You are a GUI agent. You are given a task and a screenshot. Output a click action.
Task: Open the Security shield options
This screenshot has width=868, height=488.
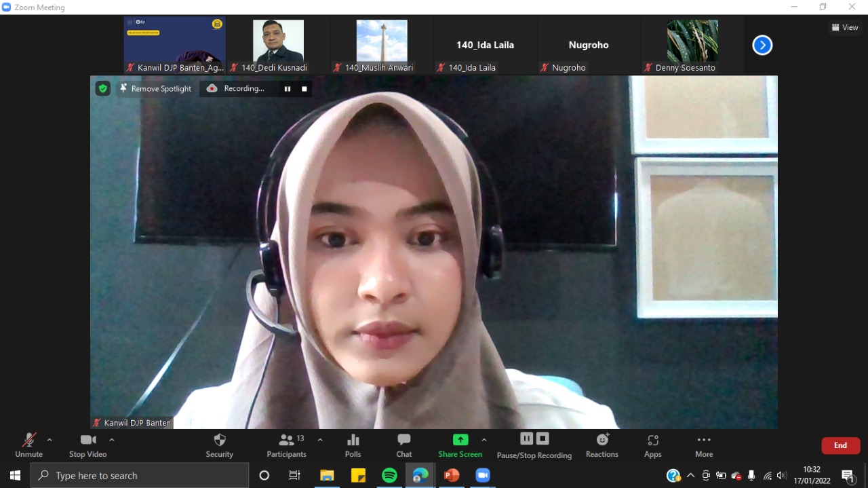point(219,445)
